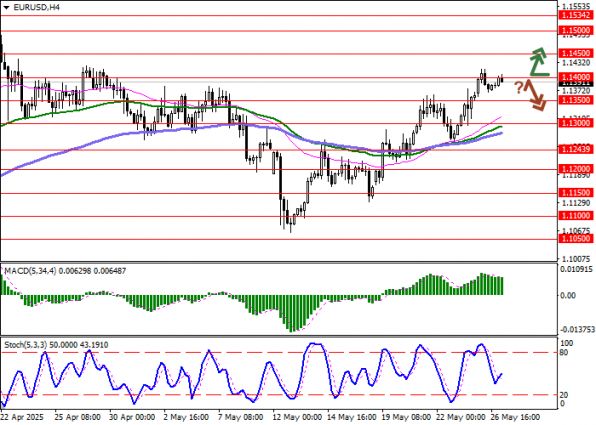This screenshot has width=596, height=425.
Task: Select the 1.12000 price level label
Action: pyautogui.click(x=576, y=169)
